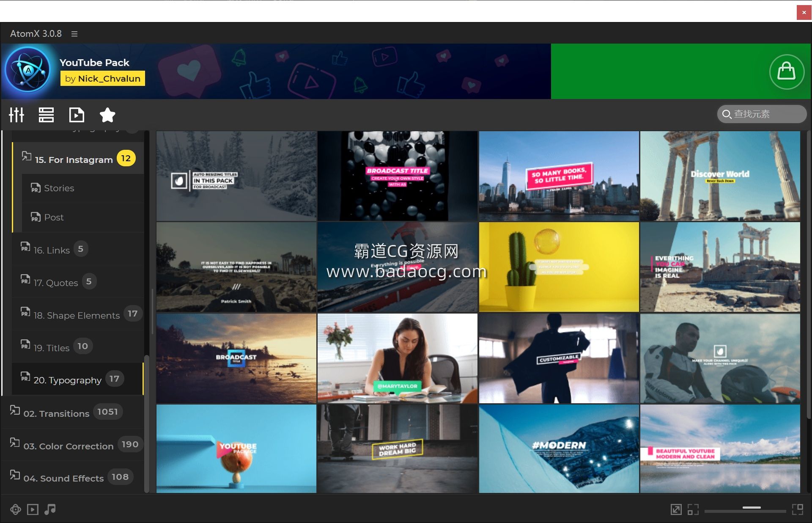Expand the 15. For Instagram folder

[78, 159]
